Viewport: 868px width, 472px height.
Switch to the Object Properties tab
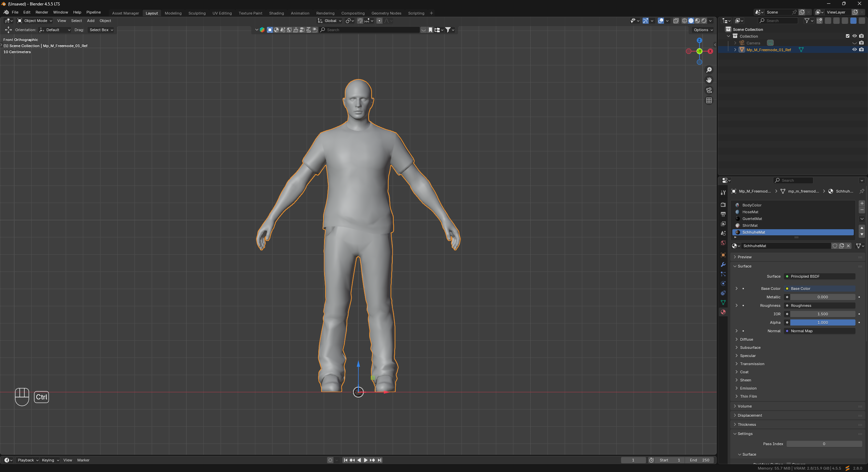coord(723,255)
